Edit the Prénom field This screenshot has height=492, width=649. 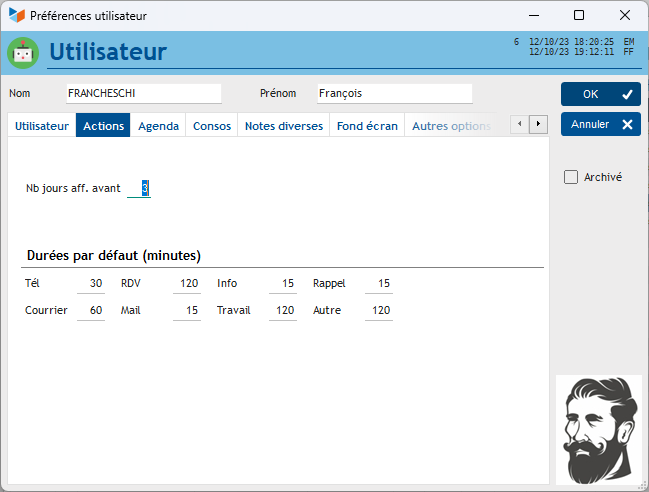click(393, 93)
